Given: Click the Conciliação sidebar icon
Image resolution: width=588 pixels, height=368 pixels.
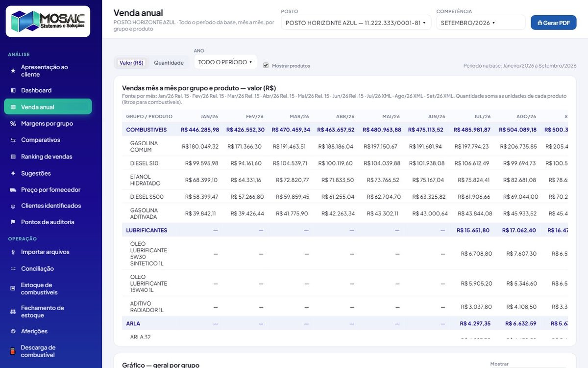Looking at the screenshot, I should coord(13,269).
